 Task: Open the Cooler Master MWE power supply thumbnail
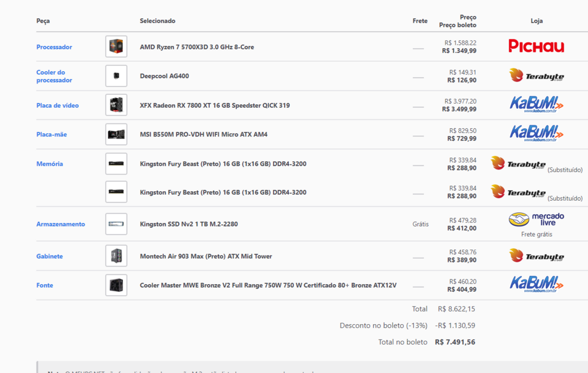point(116,285)
